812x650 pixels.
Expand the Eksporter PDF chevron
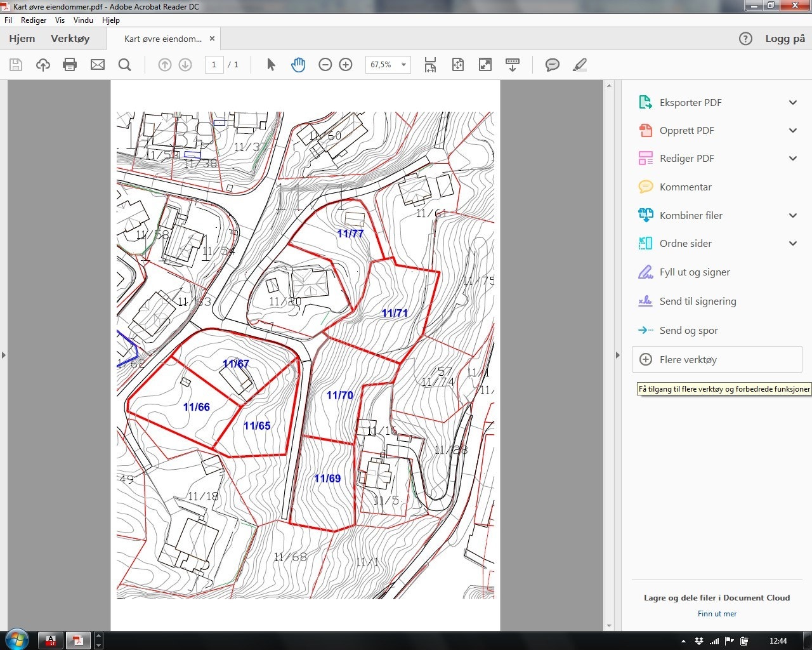793,102
